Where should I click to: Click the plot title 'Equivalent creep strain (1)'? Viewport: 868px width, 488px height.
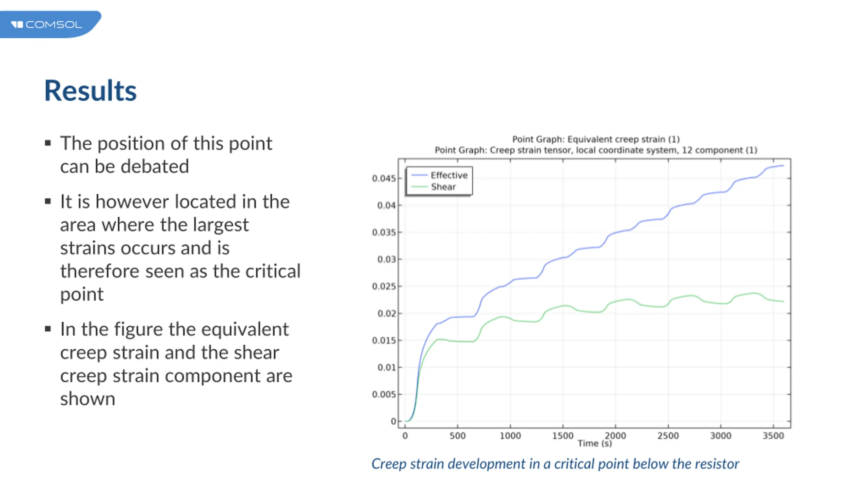pyautogui.click(x=596, y=139)
